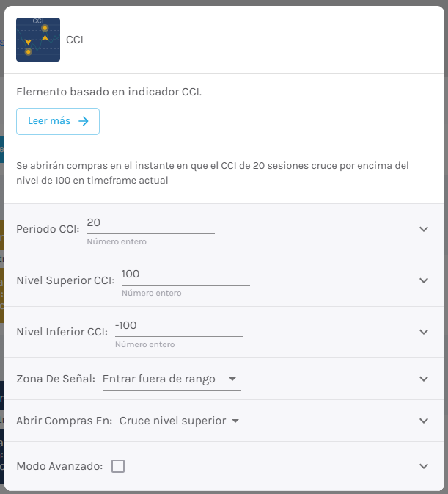Expand the Nivel Superior CCI row chevron
This screenshot has height=494, width=448.
coord(424,280)
